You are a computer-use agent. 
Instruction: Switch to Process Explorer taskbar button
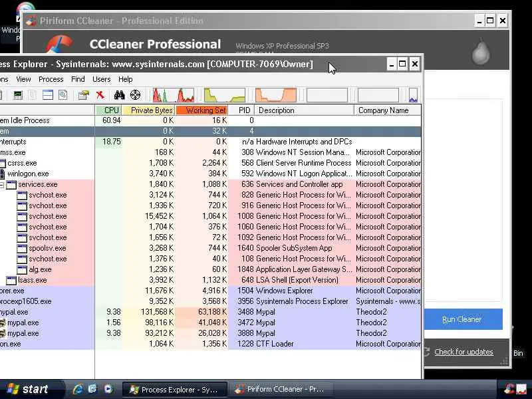point(174,390)
